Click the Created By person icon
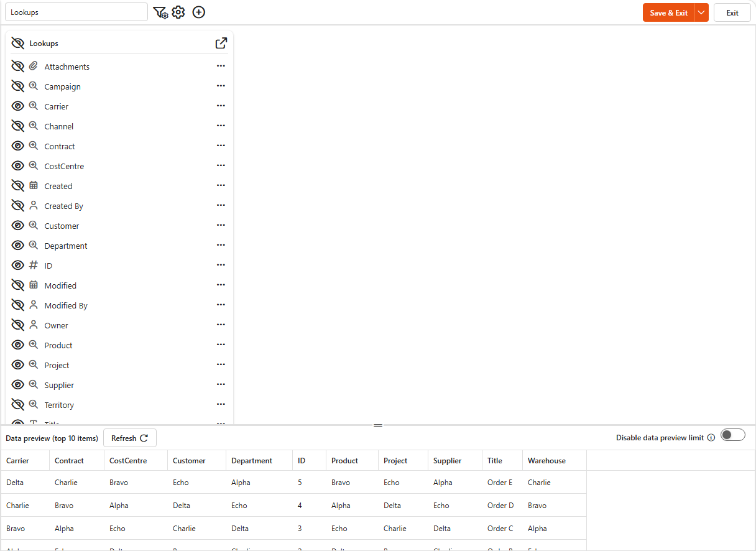Viewport: 756px width, 551px height. pyautogui.click(x=34, y=206)
